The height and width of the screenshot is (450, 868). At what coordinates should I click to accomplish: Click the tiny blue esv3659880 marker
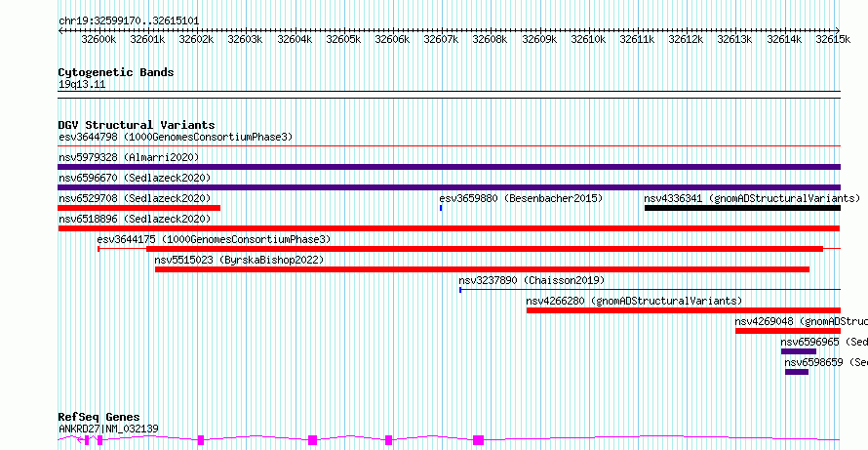pos(441,208)
